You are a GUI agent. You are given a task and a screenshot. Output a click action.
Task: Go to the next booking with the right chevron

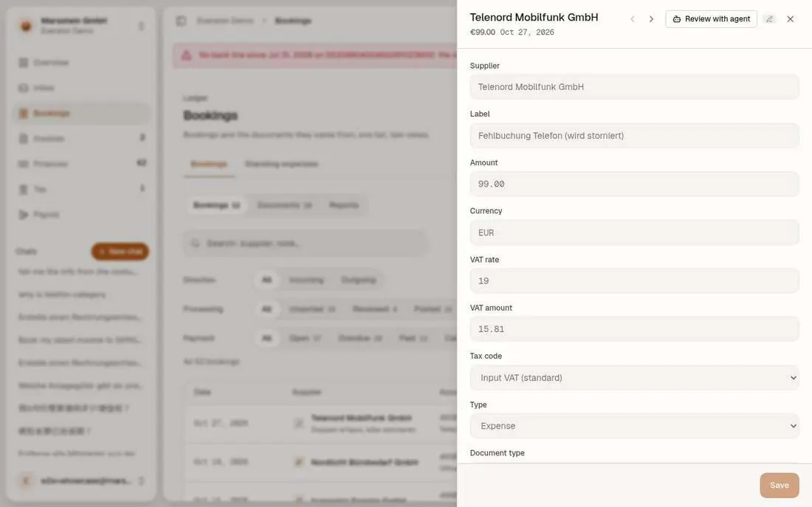point(651,19)
